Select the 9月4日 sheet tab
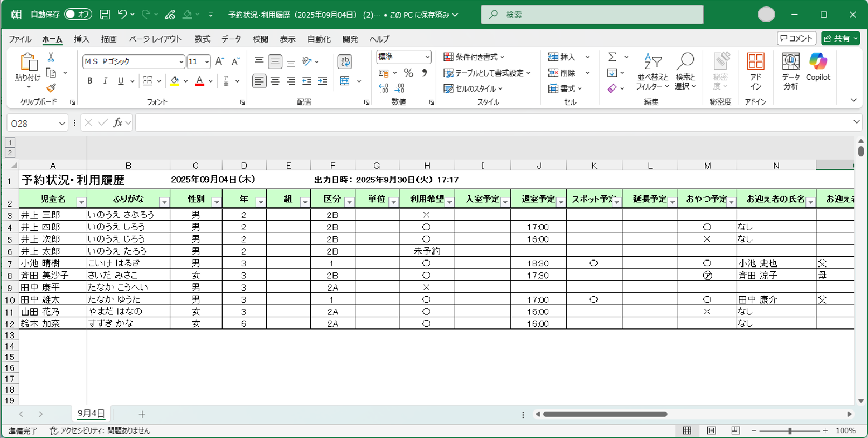This screenshot has width=868, height=438. 91,414
